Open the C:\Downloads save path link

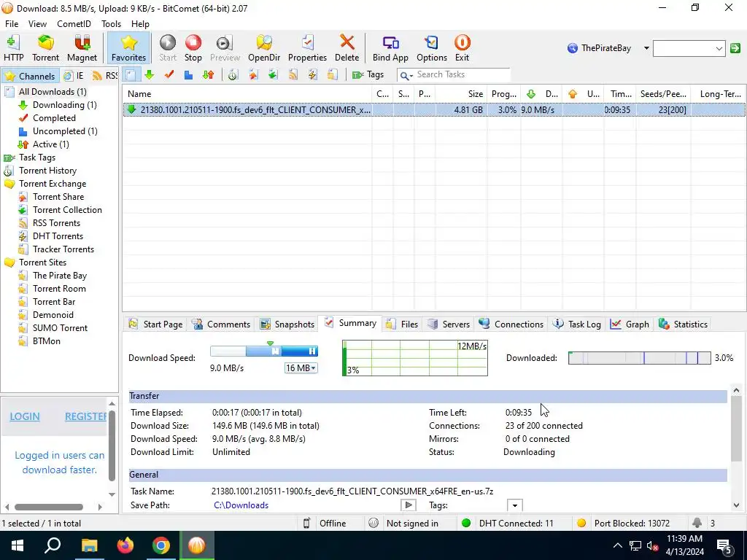coord(241,505)
